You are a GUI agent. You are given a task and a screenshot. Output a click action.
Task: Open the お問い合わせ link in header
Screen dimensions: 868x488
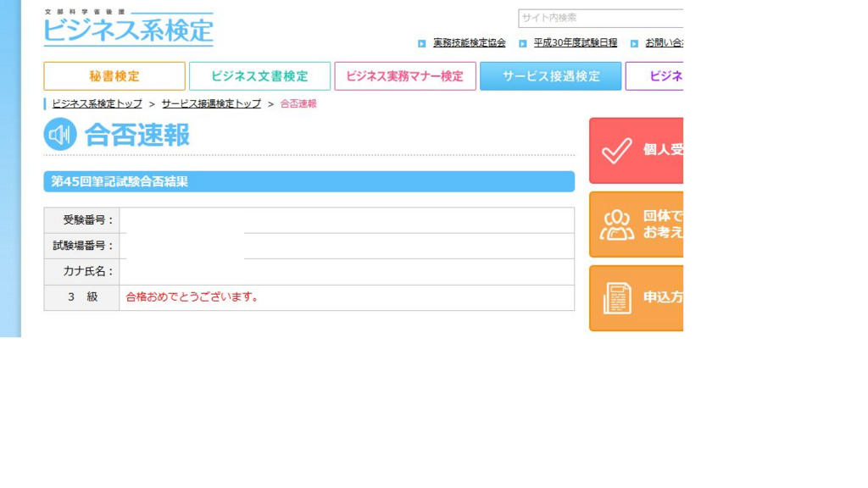click(665, 42)
